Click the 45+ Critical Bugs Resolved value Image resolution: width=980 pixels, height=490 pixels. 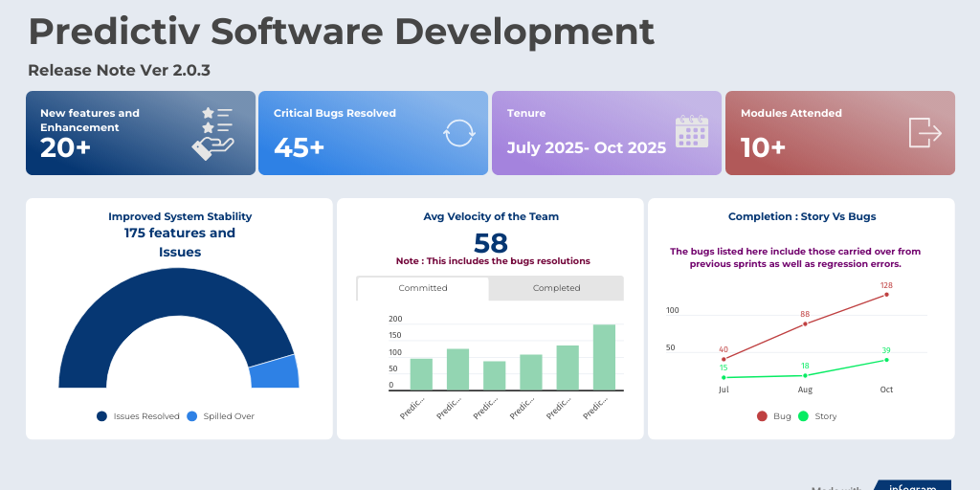click(x=299, y=147)
